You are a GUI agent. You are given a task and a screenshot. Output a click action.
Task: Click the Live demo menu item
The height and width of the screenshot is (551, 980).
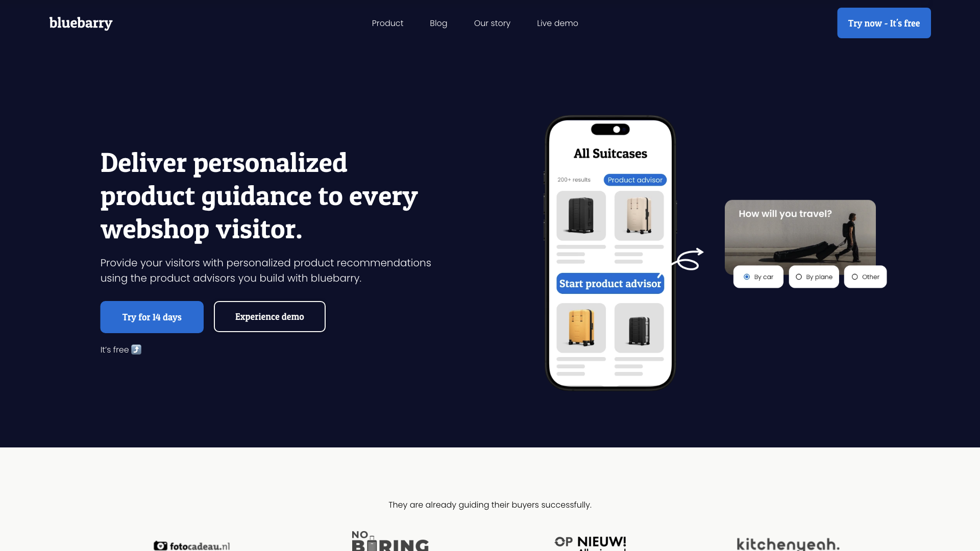(x=557, y=23)
